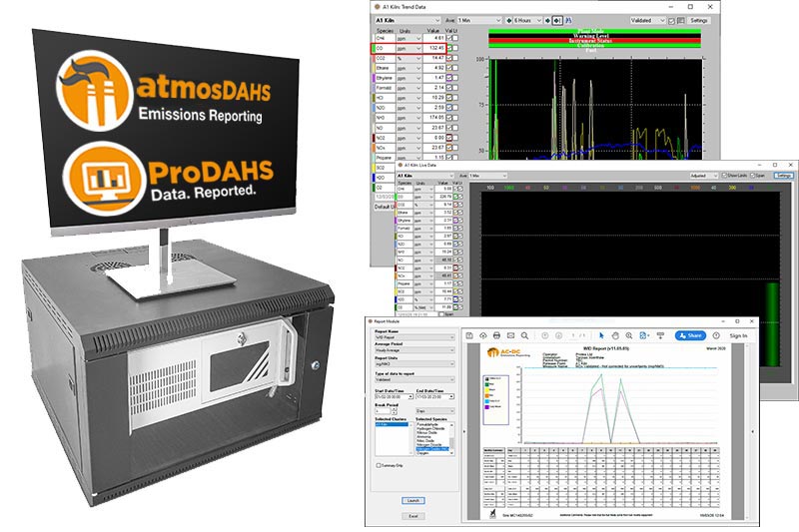Toggle the checkbox next to Validated dropdown in Trend Data
799x532 pixels.
point(671,21)
